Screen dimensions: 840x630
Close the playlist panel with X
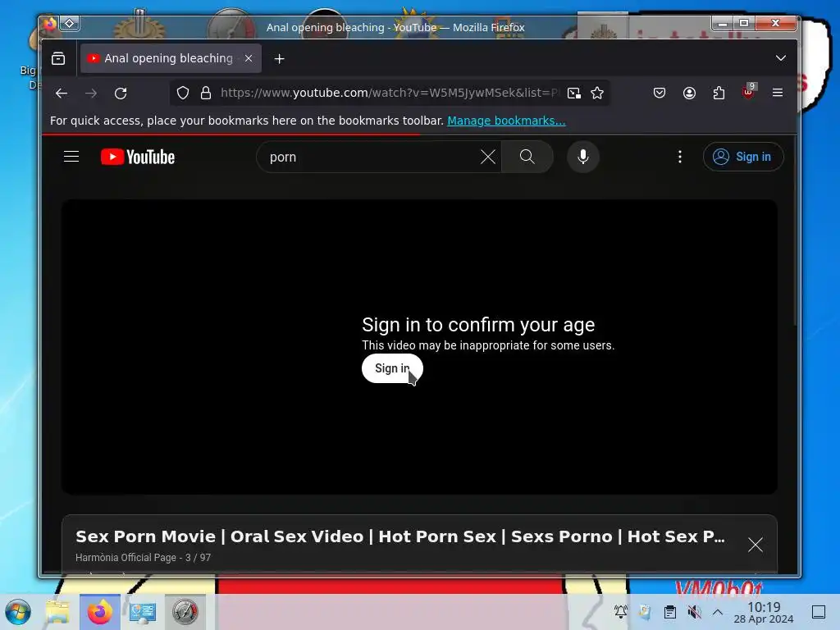pos(756,545)
